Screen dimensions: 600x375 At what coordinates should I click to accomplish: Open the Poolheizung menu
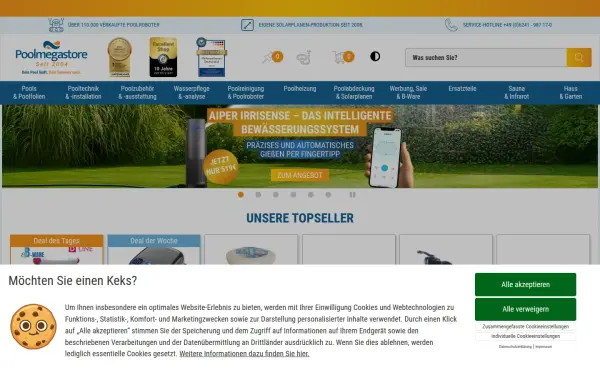(300, 89)
